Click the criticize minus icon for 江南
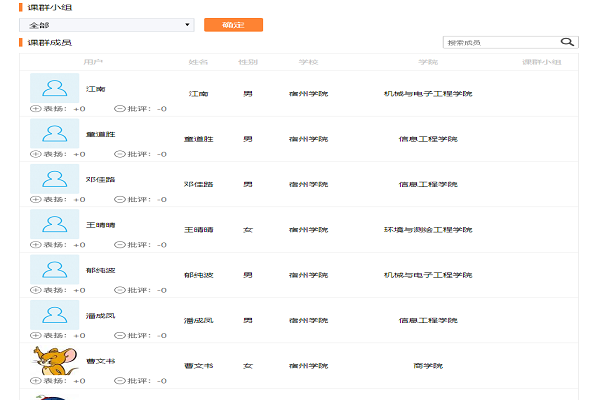The image size is (600, 400). 120,109
